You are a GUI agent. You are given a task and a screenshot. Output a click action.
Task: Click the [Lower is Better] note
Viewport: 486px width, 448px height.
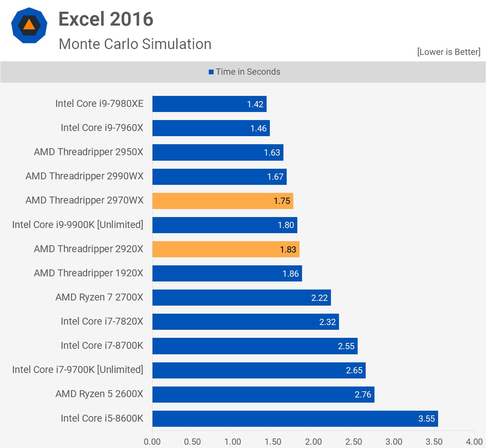click(x=449, y=52)
